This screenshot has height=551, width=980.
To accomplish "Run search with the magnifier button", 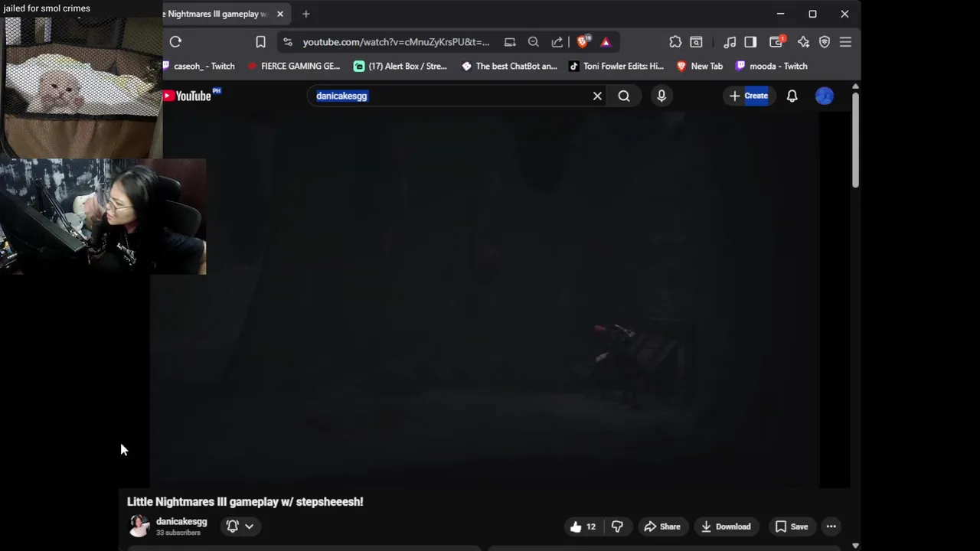I will click(x=624, y=96).
